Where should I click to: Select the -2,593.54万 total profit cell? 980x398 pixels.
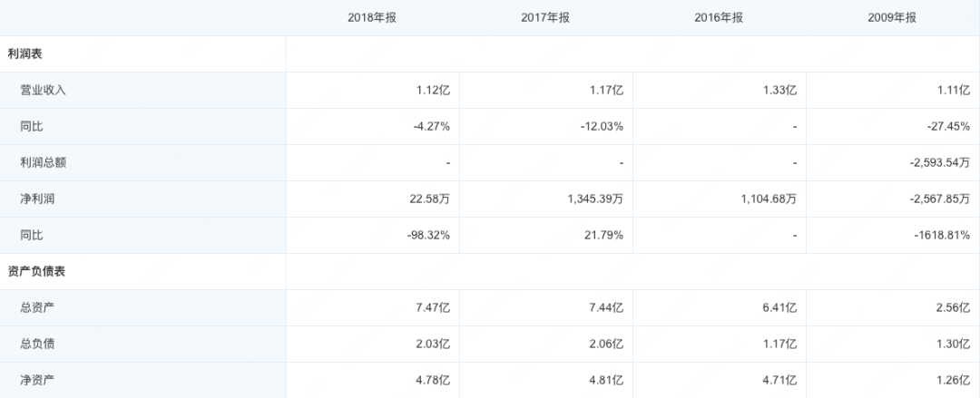point(939,163)
